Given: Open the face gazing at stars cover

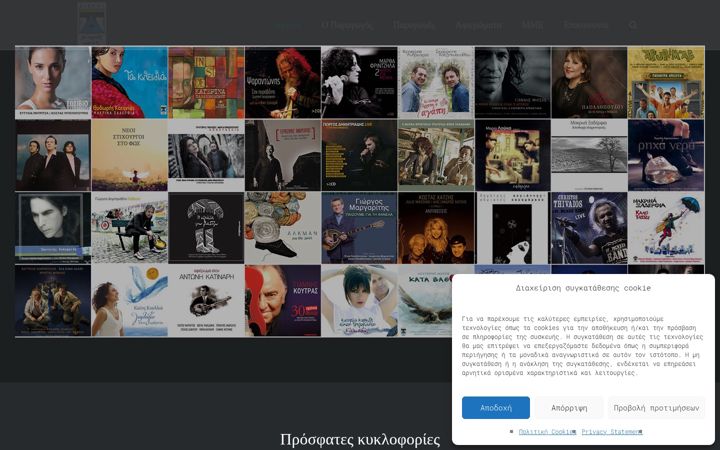Looking at the screenshot, I should pyautogui.click(x=512, y=228).
